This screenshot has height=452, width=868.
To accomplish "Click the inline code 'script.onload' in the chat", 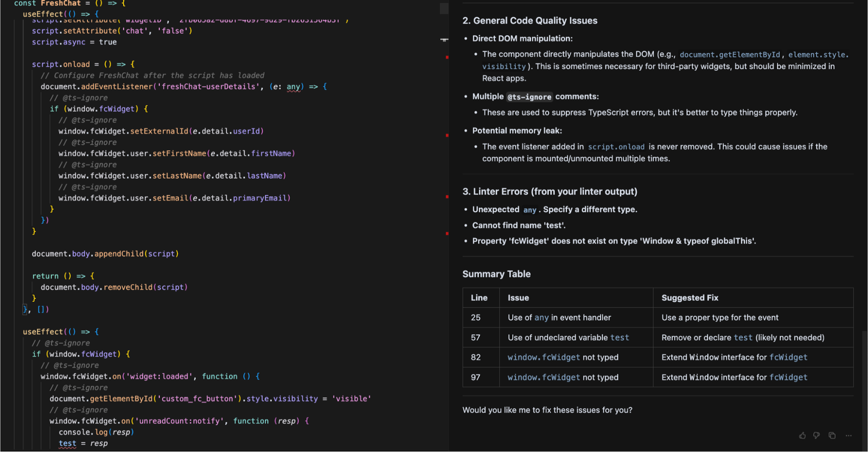I will (616, 147).
